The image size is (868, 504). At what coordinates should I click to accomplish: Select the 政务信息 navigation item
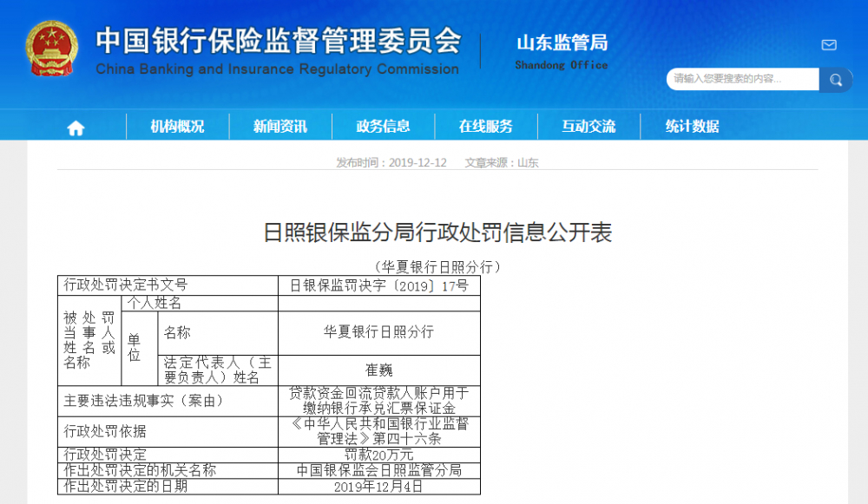click(x=383, y=127)
